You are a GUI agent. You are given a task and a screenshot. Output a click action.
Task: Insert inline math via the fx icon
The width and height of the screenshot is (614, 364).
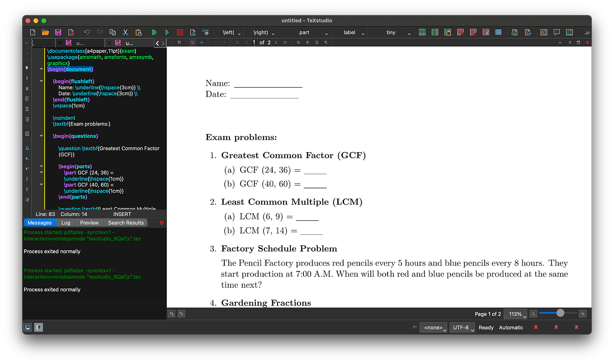pos(27,148)
